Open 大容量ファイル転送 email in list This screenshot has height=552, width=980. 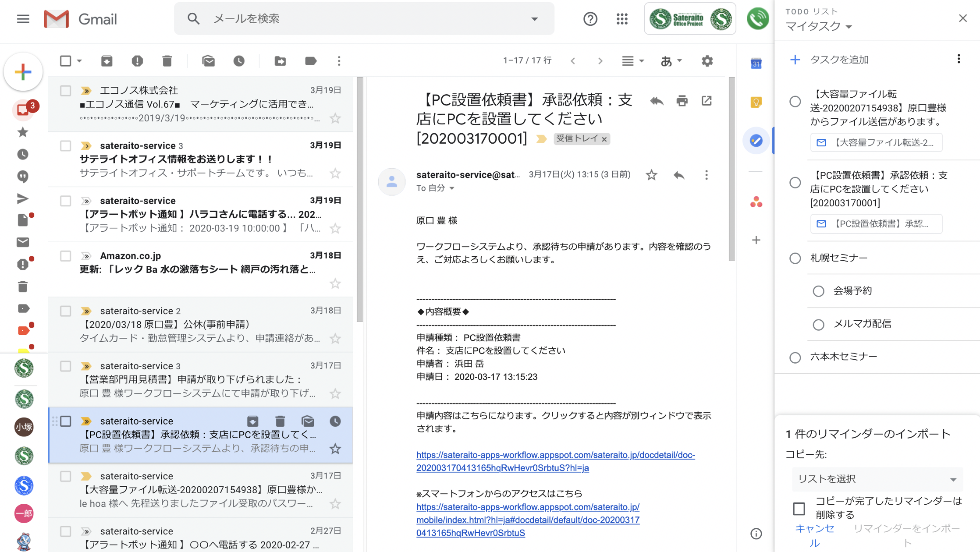[x=200, y=490]
